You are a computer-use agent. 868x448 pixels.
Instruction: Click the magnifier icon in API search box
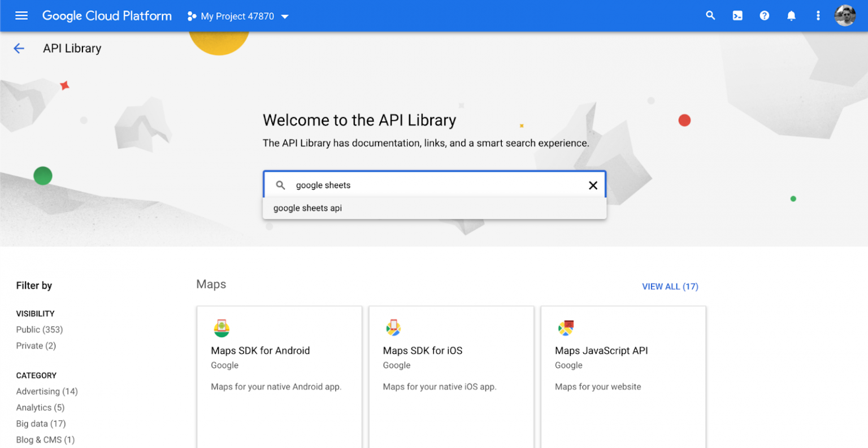280,185
